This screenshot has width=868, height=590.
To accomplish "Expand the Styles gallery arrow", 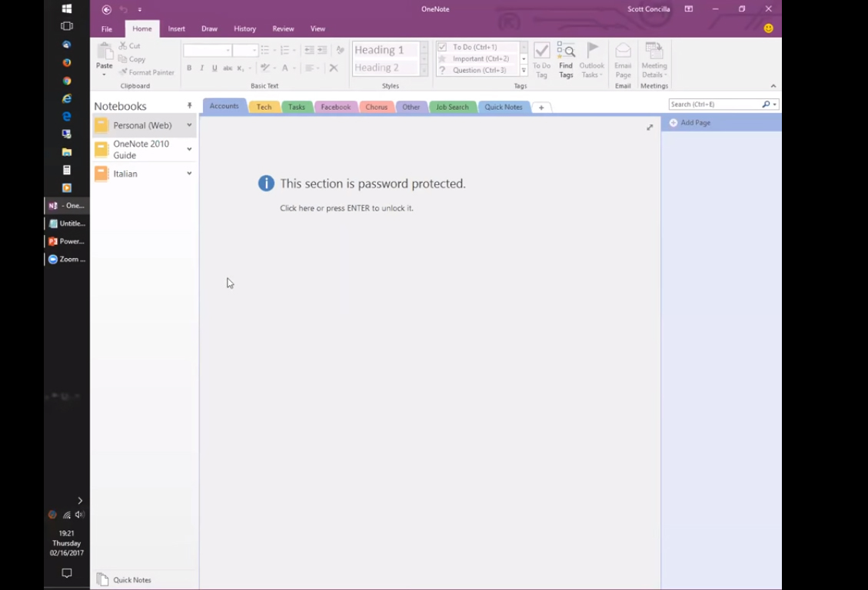I will coord(424,70).
